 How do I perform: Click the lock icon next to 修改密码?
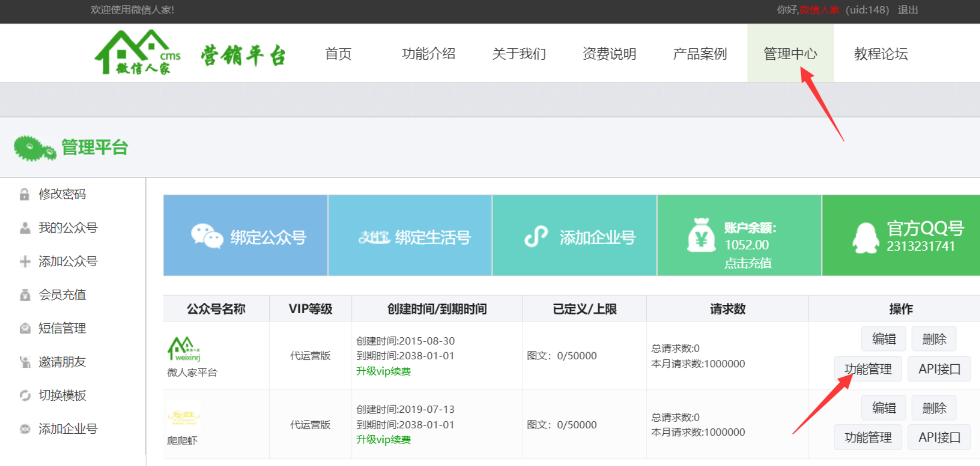coord(25,194)
